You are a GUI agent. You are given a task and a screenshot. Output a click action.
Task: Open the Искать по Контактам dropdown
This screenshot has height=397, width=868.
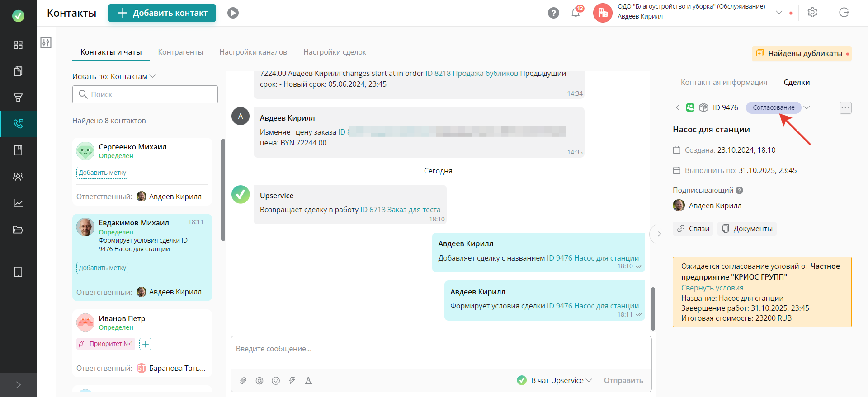[x=114, y=76]
